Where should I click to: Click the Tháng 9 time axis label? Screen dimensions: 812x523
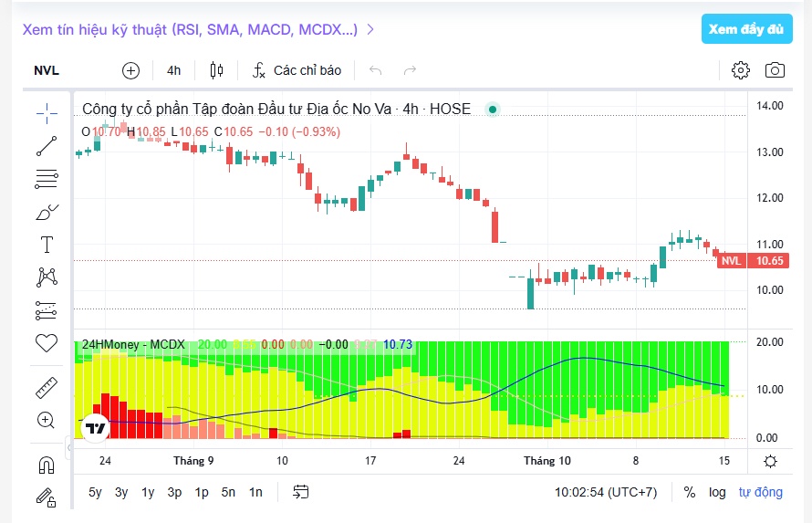pos(193,461)
